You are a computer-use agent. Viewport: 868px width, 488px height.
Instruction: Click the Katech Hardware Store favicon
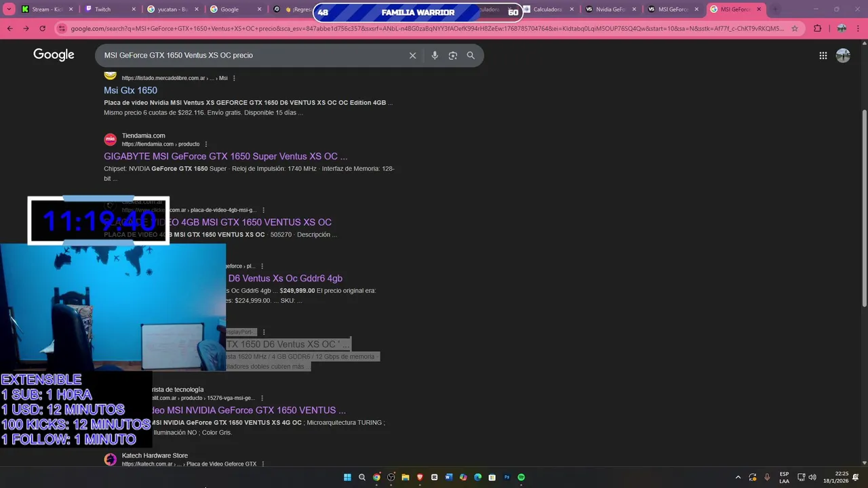click(x=110, y=460)
